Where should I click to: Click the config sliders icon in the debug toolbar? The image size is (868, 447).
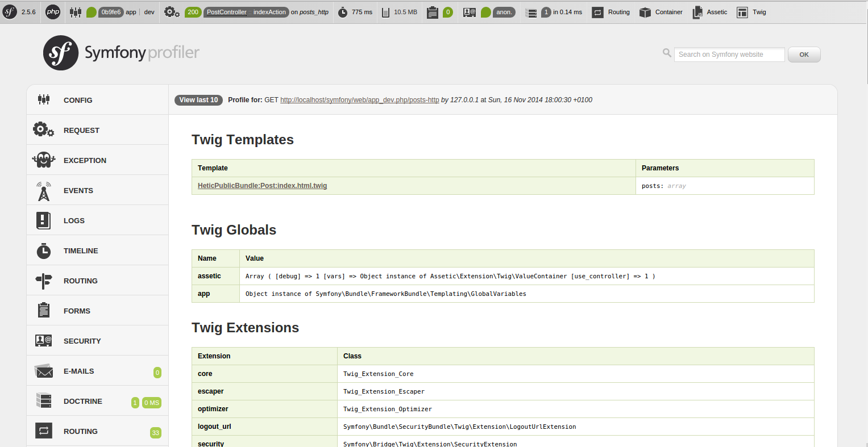click(x=76, y=12)
